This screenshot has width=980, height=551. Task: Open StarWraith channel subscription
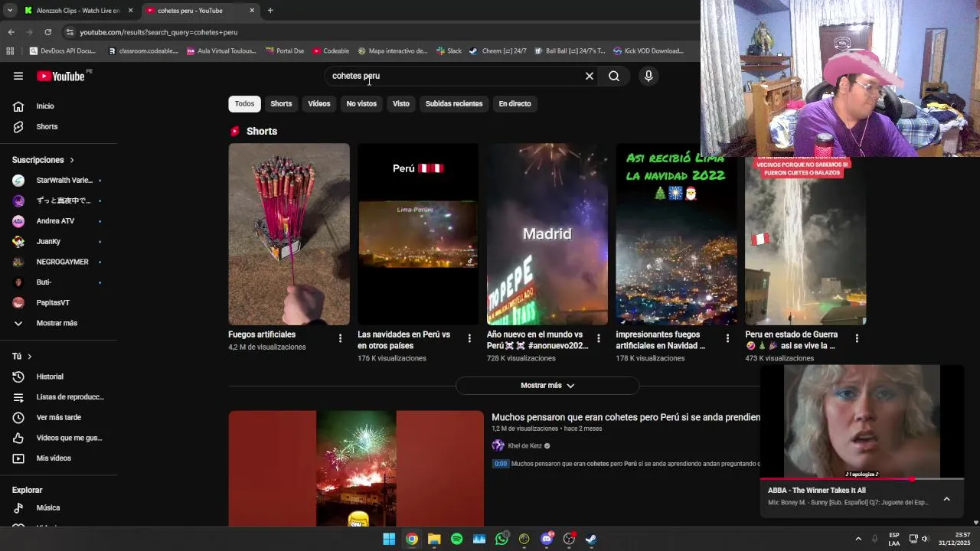[58, 180]
